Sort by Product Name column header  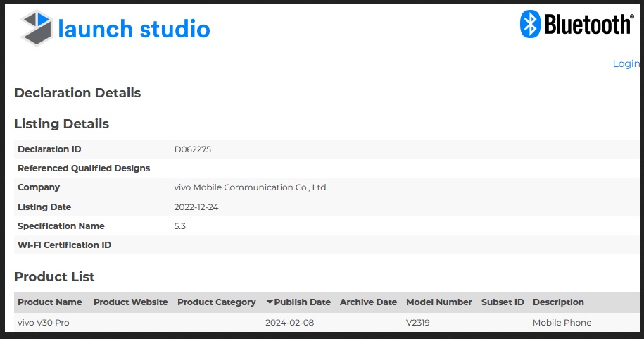(50, 302)
